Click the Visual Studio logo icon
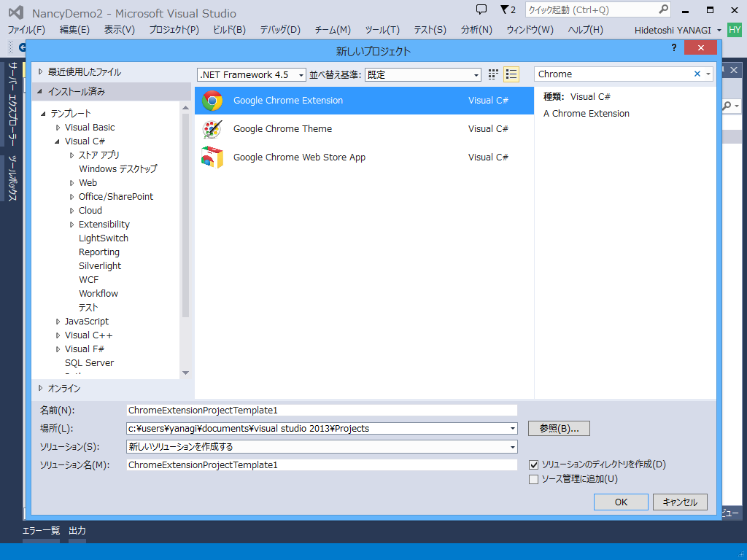 point(16,12)
